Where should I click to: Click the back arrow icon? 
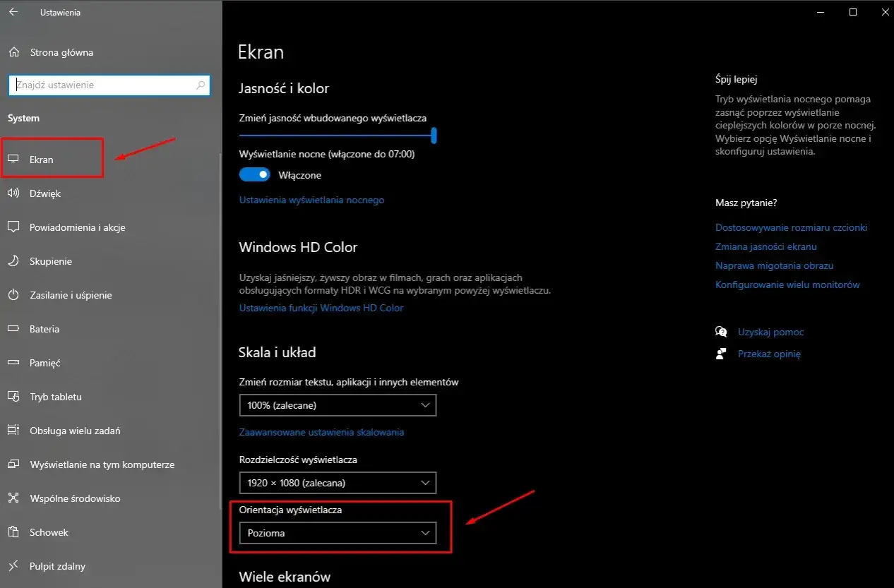[13, 13]
